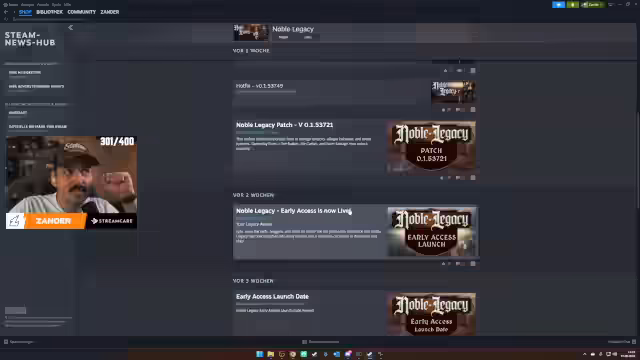Viewport: 640px width, 360px height.
Task: Open the volume control in the system tray
Action: 615,354
